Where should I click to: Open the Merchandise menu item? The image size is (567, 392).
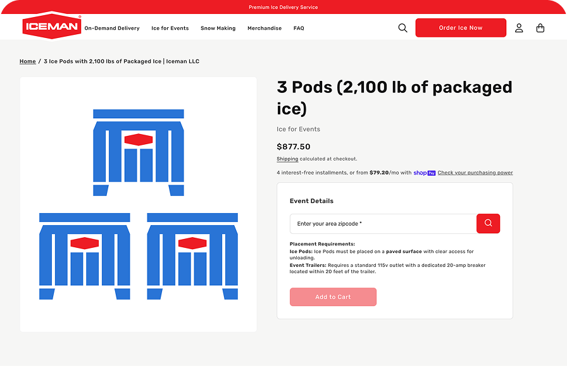[265, 28]
